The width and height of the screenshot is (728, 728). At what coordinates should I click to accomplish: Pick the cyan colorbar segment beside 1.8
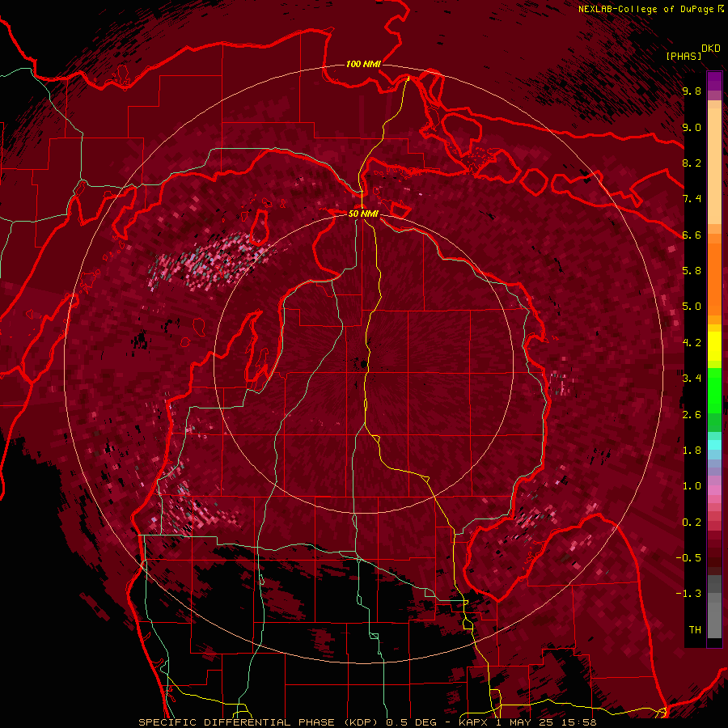(x=714, y=444)
